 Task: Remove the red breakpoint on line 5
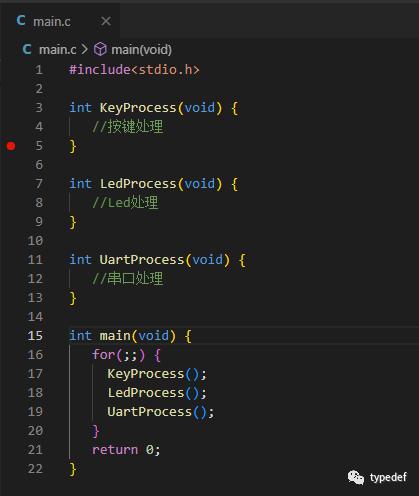click(11, 146)
